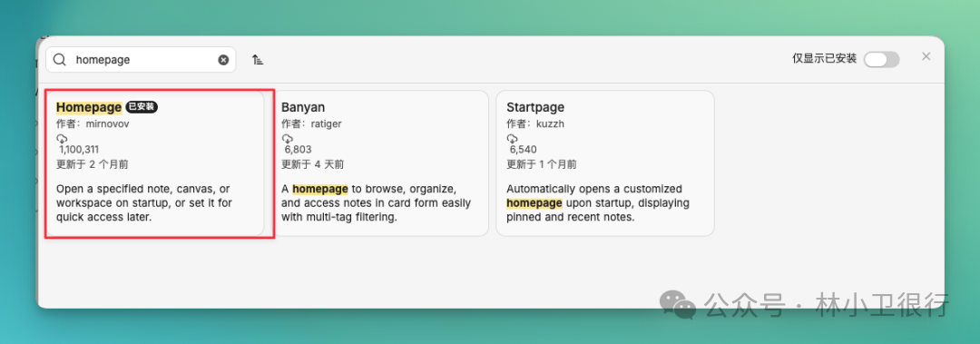Toggle the 仅显示已安装 switch
This screenshot has height=344, width=980.
click(881, 59)
